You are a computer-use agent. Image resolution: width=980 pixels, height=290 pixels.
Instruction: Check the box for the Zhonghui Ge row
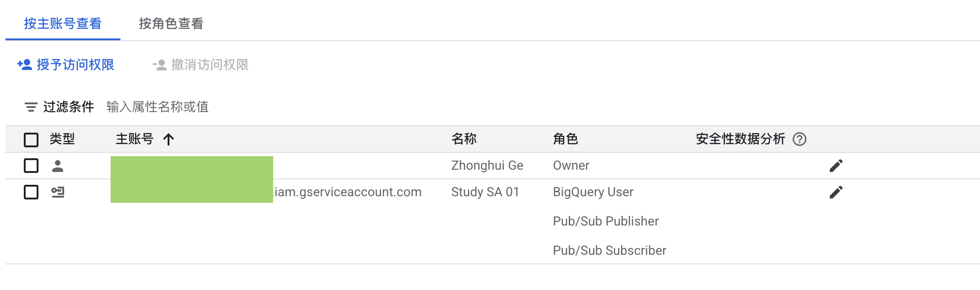[31, 166]
